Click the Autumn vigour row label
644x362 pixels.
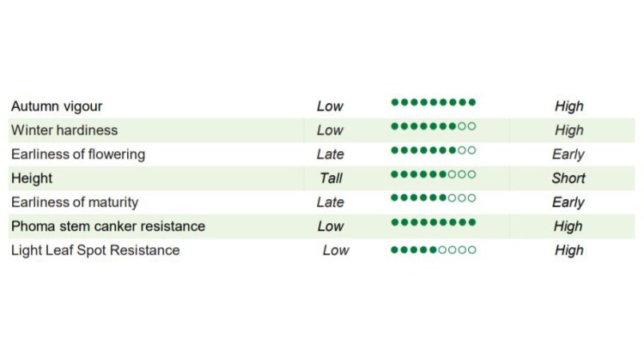[x=57, y=106]
